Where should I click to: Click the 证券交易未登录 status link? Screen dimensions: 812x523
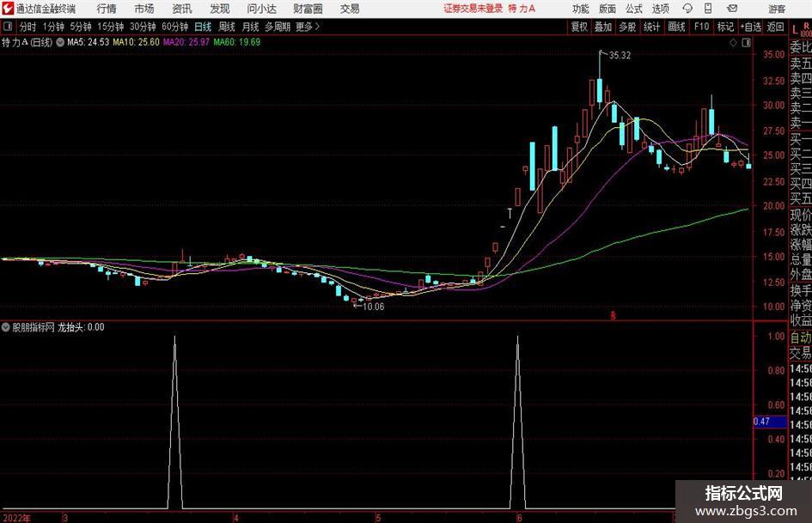(473, 9)
